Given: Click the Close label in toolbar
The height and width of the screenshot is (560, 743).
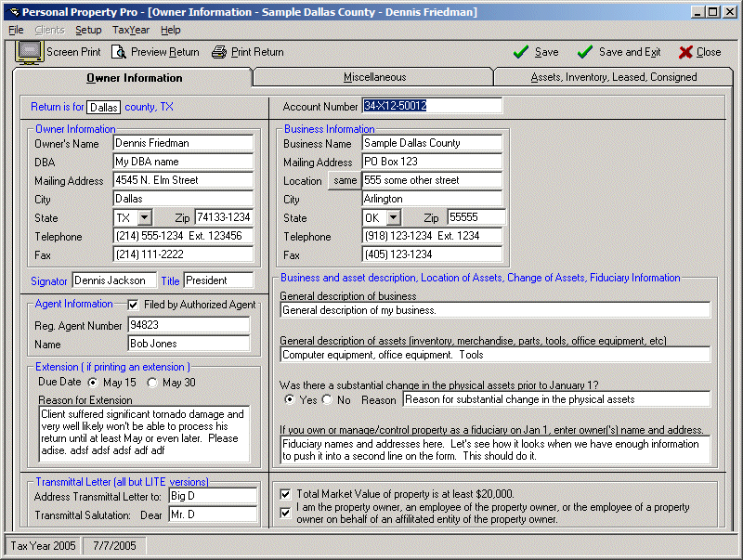Looking at the screenshot, I should 709,52.
